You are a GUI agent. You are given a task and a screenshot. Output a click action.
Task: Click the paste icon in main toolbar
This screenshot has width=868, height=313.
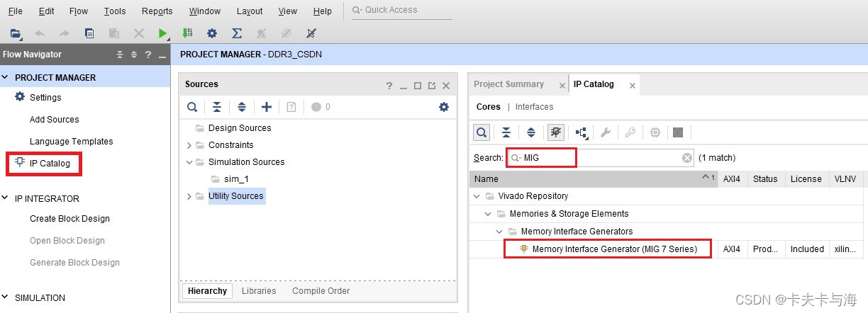click(113, 33)
